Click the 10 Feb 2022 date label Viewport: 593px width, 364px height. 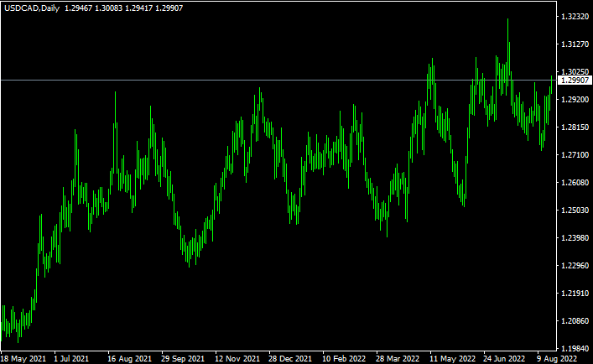coord(344,358)
